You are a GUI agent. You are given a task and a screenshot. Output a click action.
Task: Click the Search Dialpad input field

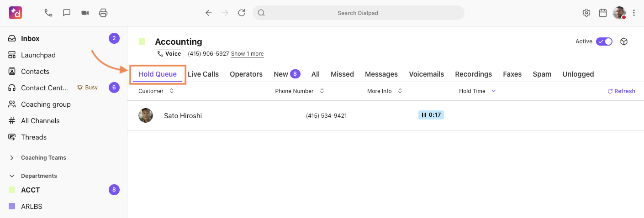[x=359, y=13]
